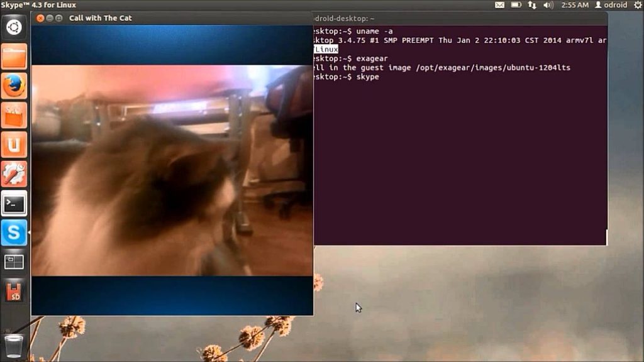Click the Call with The Cat title bar
Screen dimensions: 644x362
click(172, 18)
